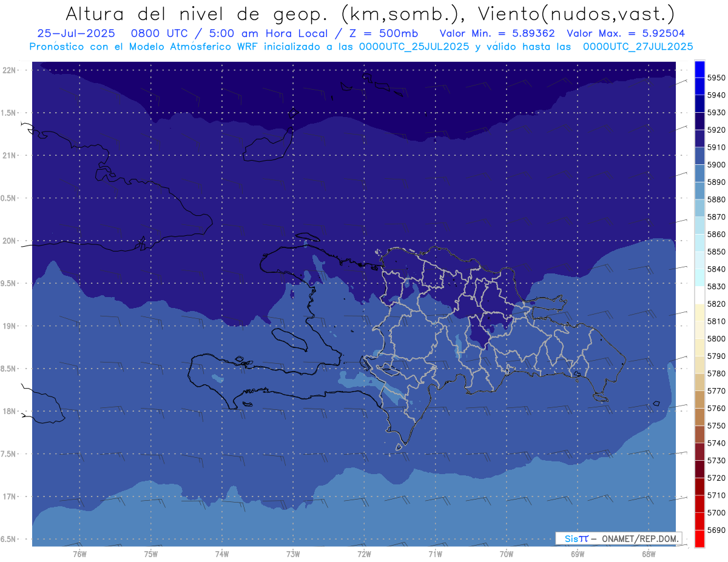
Task: Click the 5700 colorbar label
Action: coord(716,513)
